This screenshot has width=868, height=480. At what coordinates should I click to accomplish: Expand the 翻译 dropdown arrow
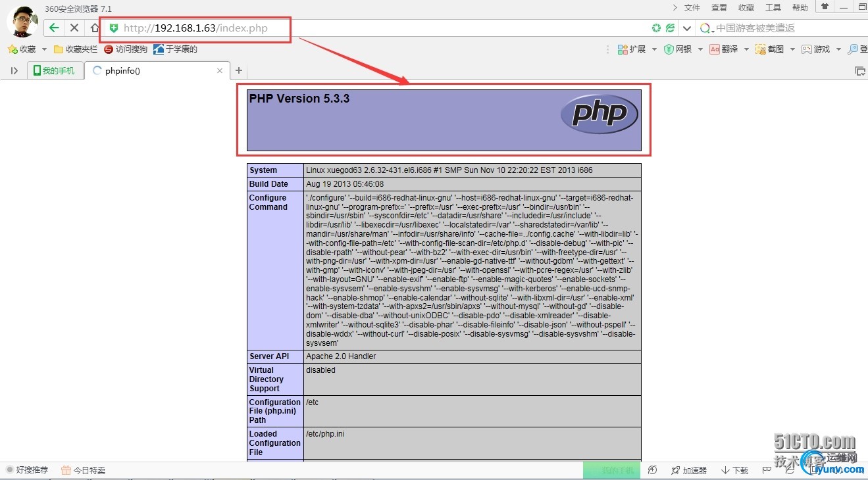pos(746,49)
